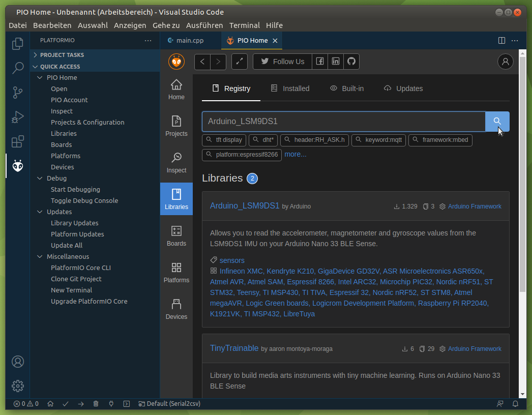Switch to the Installed libraries tab

[290, 88]
